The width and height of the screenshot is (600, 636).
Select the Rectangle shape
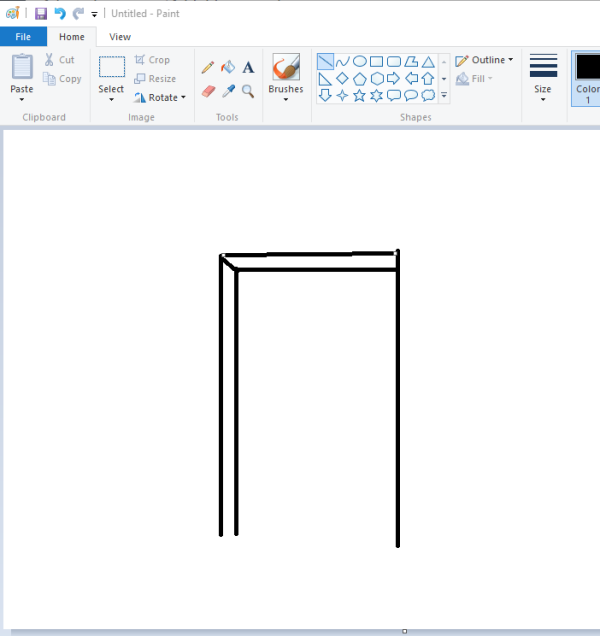(x=377, y=62)
